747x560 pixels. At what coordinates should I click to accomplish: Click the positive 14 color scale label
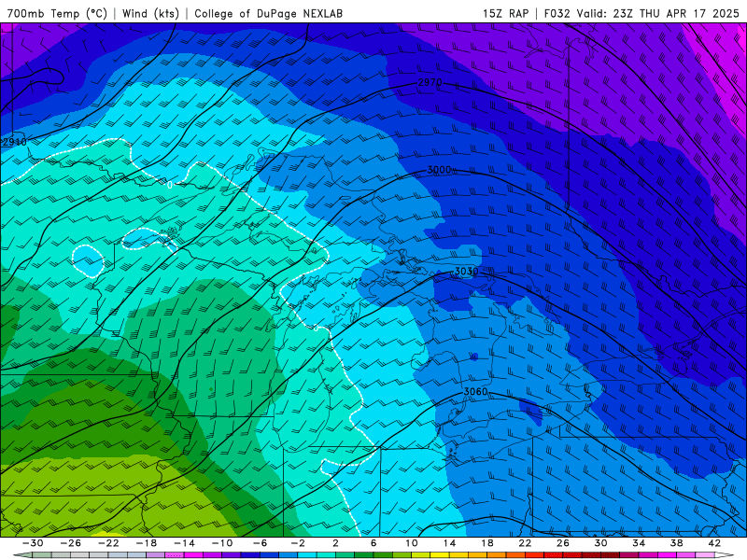coord(449,543)
